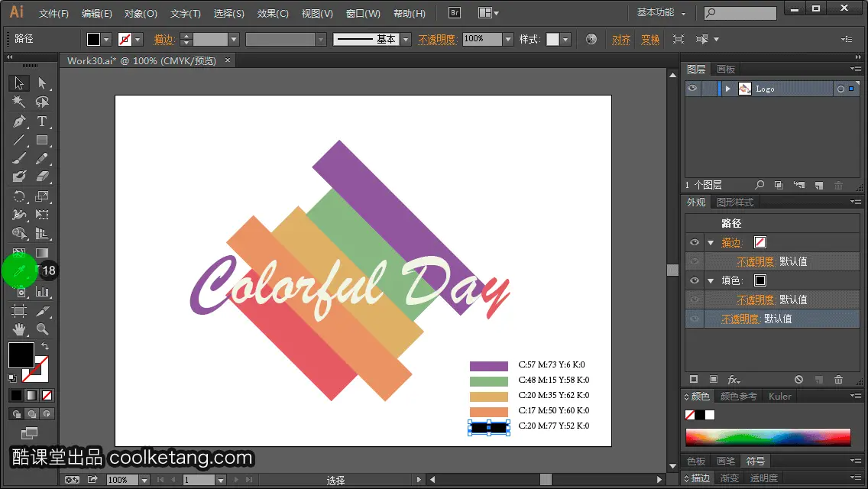Select the Paintbrush tool
Screen dimensions: 868x489
click(19, 159)
